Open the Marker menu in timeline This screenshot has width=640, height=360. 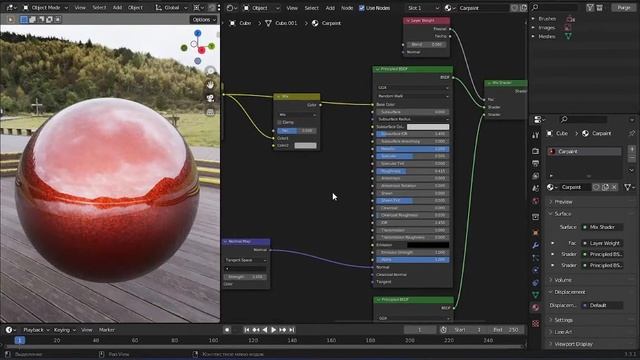(107, 330)
